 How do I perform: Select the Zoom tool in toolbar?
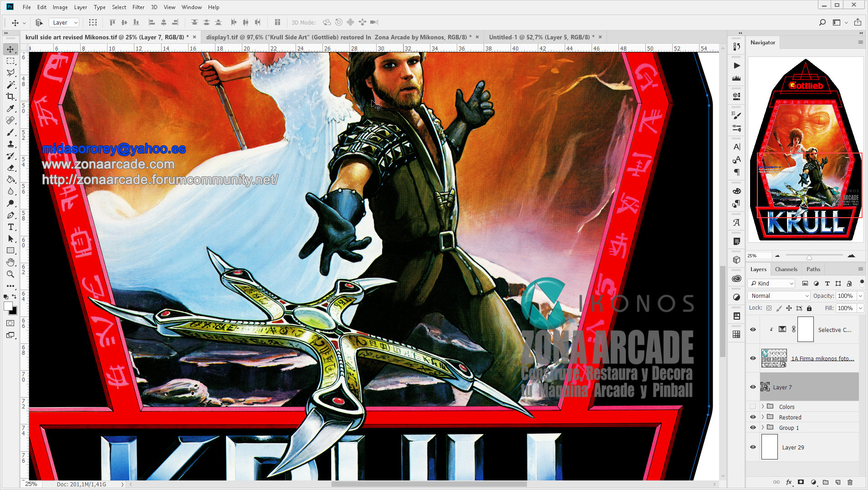click(x=10, y=274)
